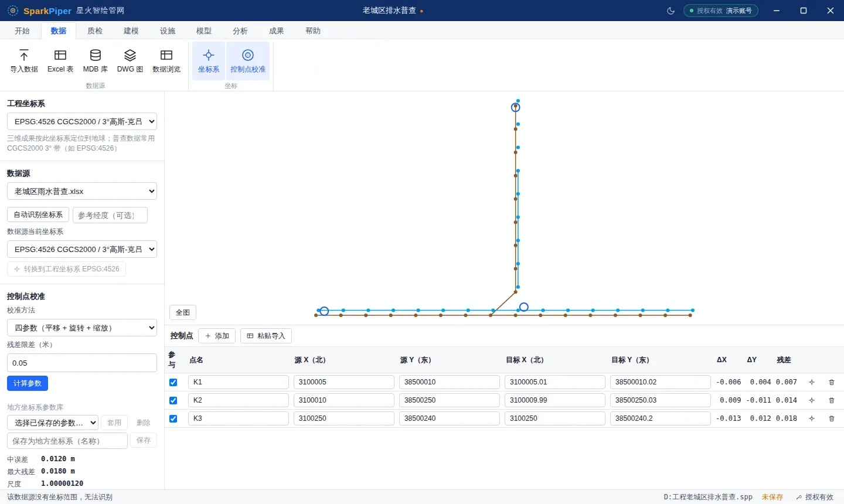Toggle the K2 row checkbox
Viewport: 844px width, 504px height.
click(x=173, y=400)
